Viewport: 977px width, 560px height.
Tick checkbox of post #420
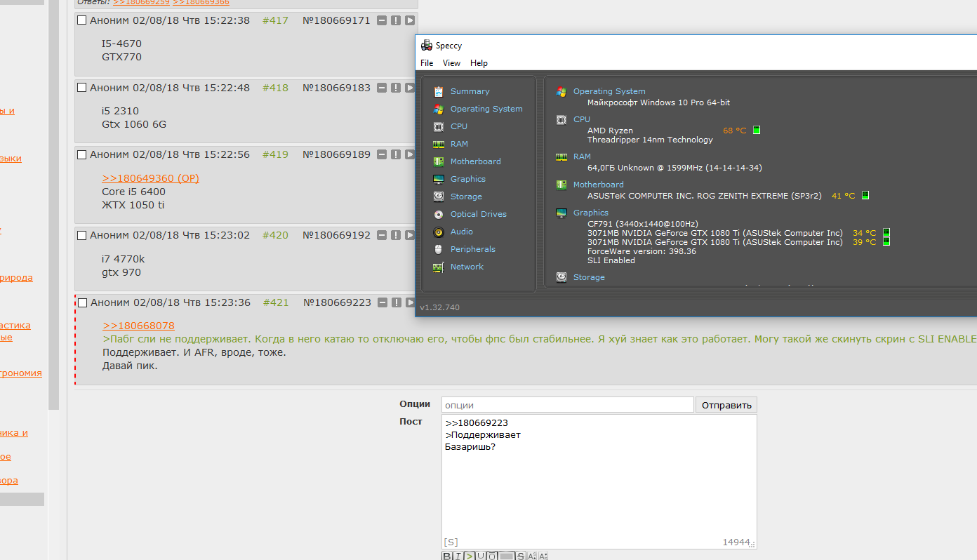81,235
